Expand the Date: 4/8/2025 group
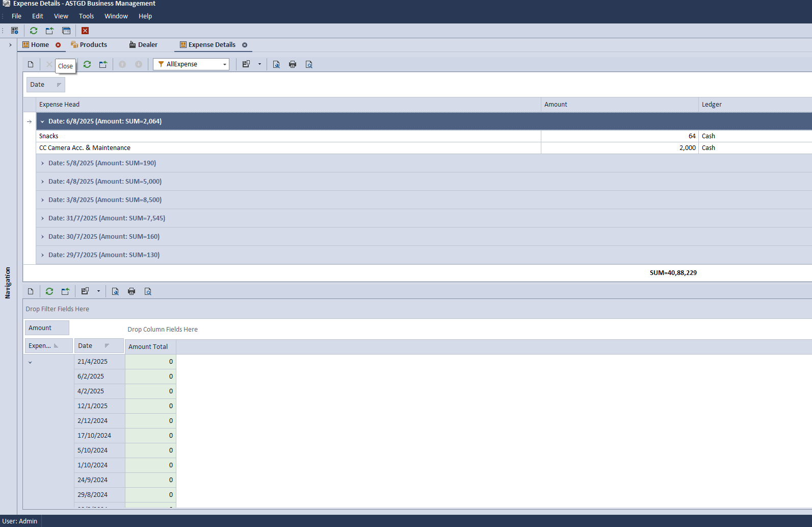The width and height of the screenshot is (812, 527). click(x=42, y=182)
